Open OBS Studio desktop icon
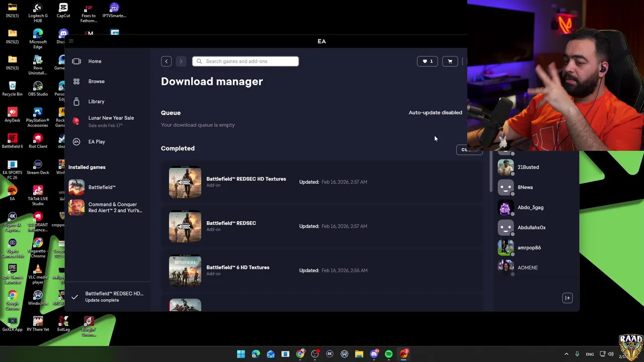The width and height of the screenshot is (644, 362). click(x=38, y=88)
